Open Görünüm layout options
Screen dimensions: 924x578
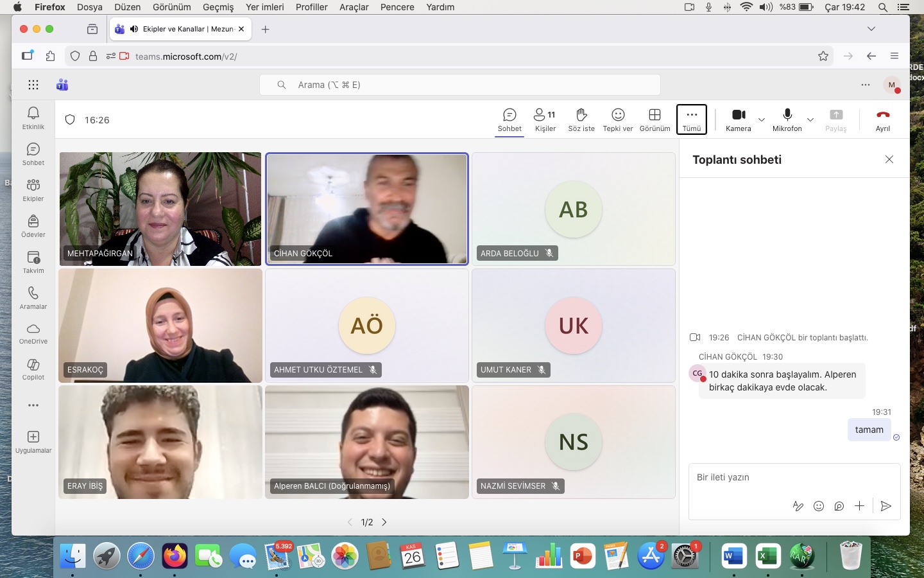[x=654, y=119]
